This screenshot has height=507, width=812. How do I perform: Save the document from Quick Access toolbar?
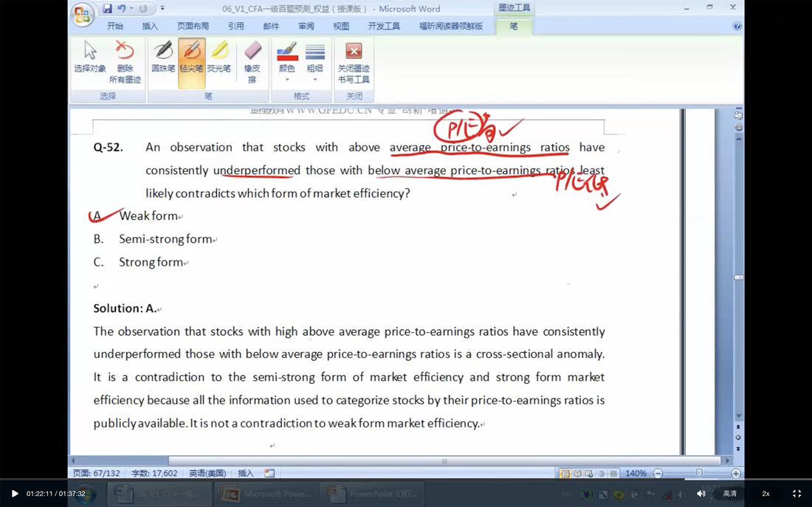tap(107, 8)
